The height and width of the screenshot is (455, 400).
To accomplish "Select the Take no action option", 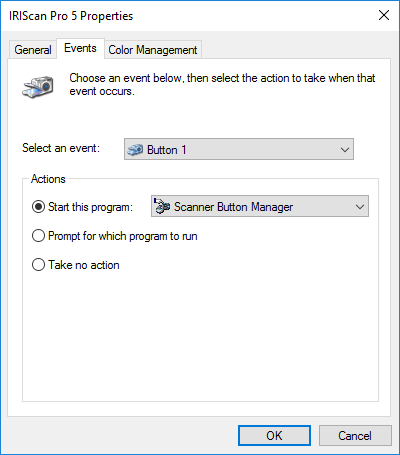I will click(38, 265).
